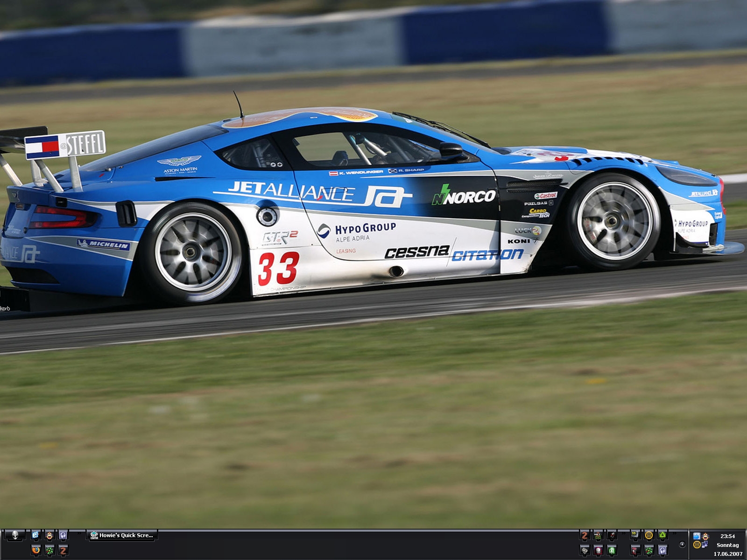Open ICQ flower icon beside the red box icon
Screen dimensions: 747x560
pyautogui.click(x=648, y=550)
